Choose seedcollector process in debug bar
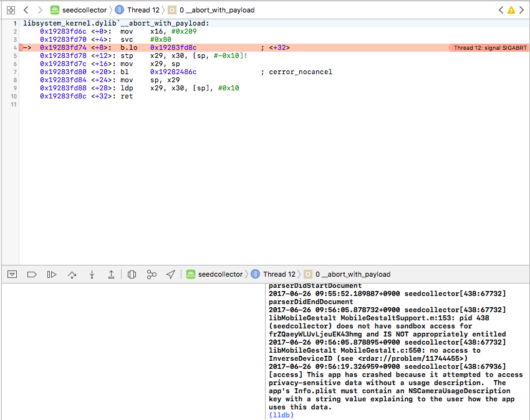 pos(214,274)
